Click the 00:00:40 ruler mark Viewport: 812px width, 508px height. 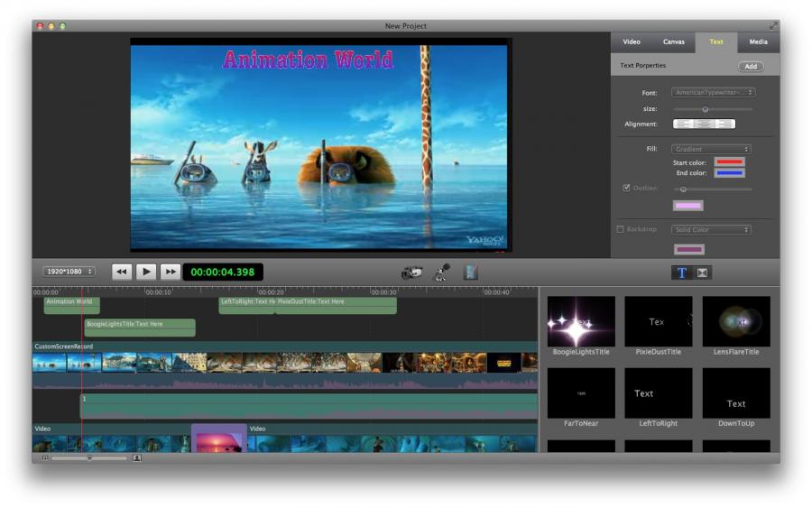[x=496, y=292]
